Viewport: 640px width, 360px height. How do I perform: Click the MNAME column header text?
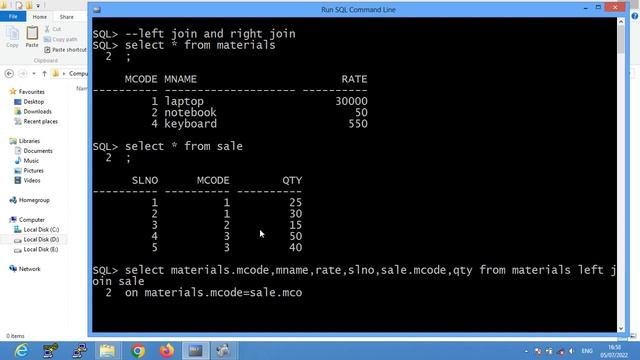click(x=180, y=79)
